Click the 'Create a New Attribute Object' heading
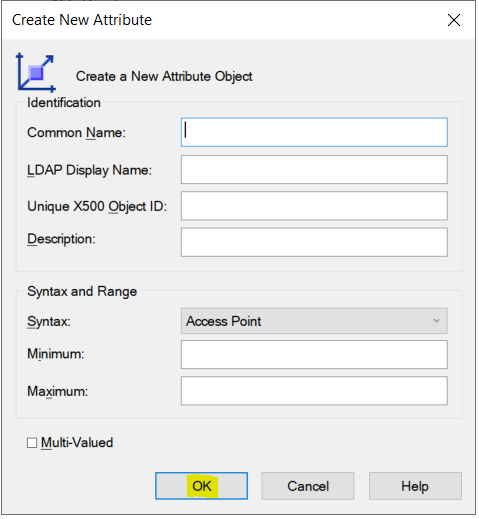 164,76
